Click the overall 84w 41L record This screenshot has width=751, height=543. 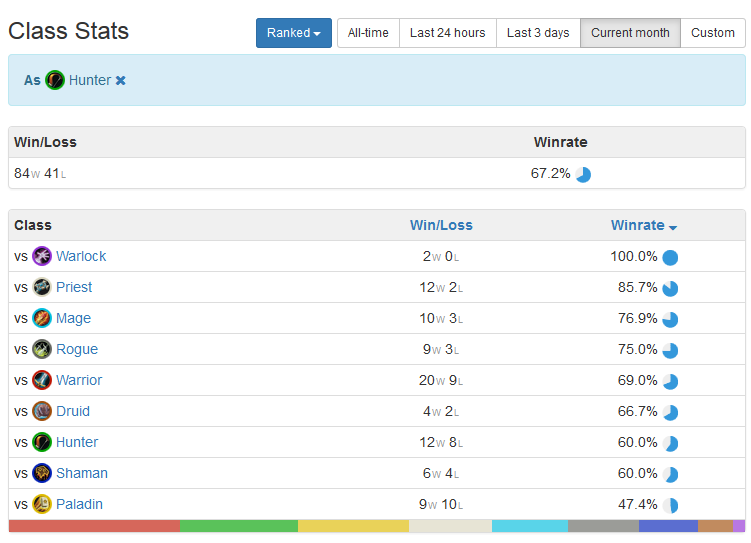point(40,173)
